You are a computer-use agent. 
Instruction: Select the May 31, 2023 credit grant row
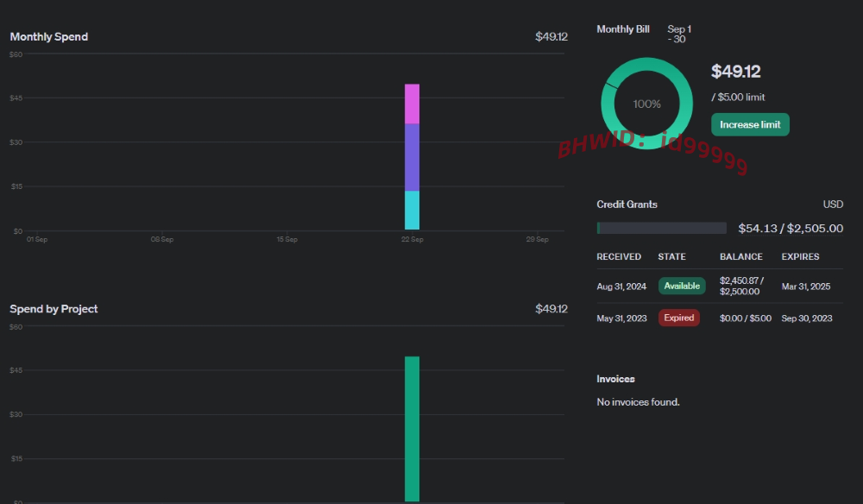tap(720, 318)
